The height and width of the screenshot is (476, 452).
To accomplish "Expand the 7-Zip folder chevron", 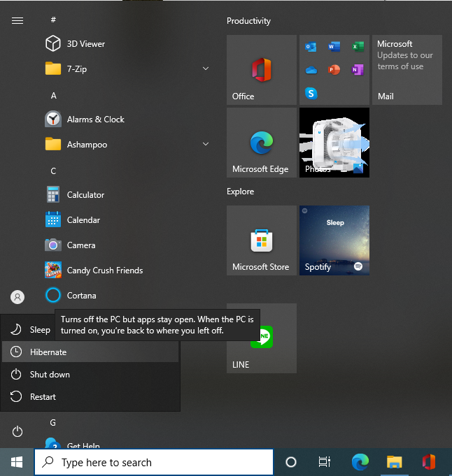I will pyautogui.click(x=206, y=68).
